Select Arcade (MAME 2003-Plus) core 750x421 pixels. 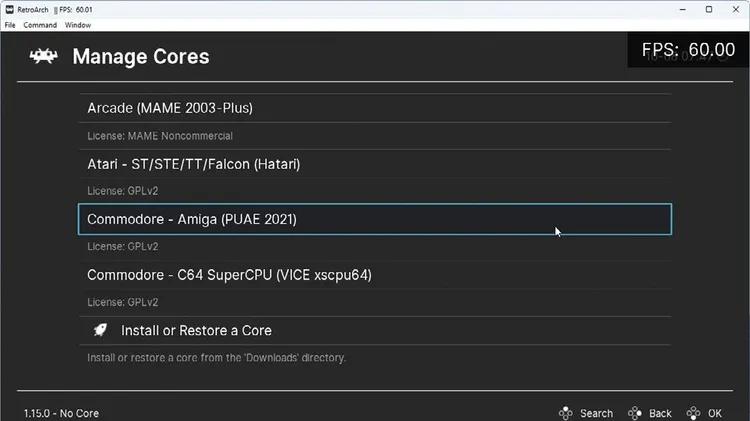pyautogui.click(x=375, y=108)
